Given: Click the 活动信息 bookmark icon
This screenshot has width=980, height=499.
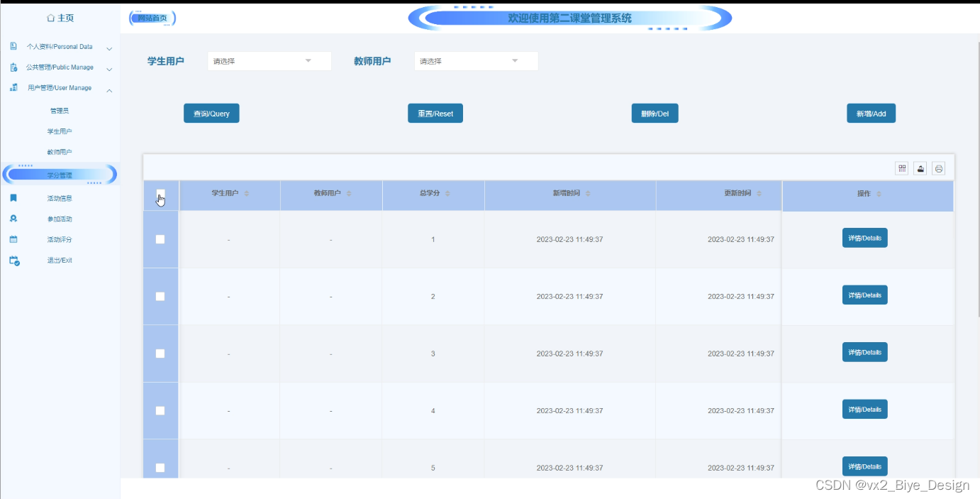Looking at the screenshot, I should coord(13,198).
